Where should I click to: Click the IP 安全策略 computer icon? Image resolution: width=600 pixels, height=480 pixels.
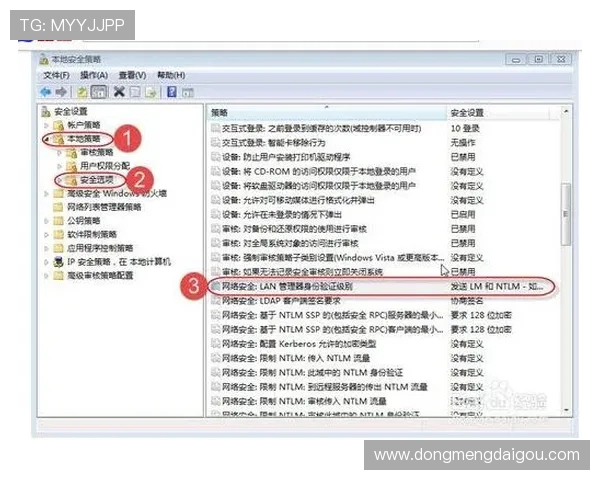(x=59, y=262)
